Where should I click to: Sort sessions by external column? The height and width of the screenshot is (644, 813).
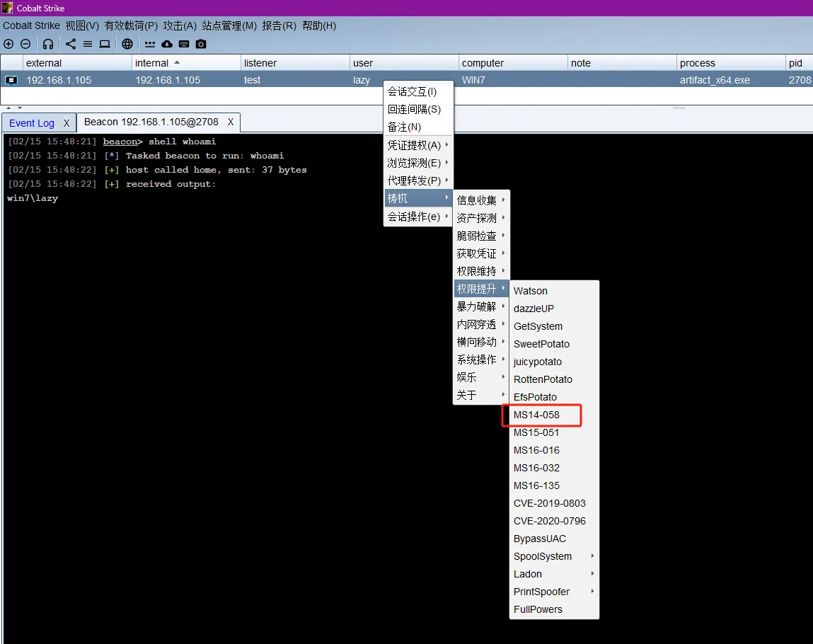click(x=77, y=63)
